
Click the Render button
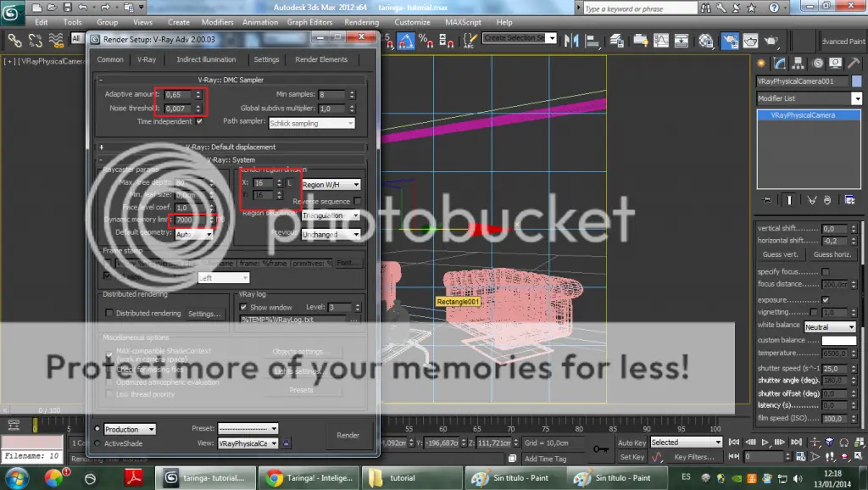348,435
